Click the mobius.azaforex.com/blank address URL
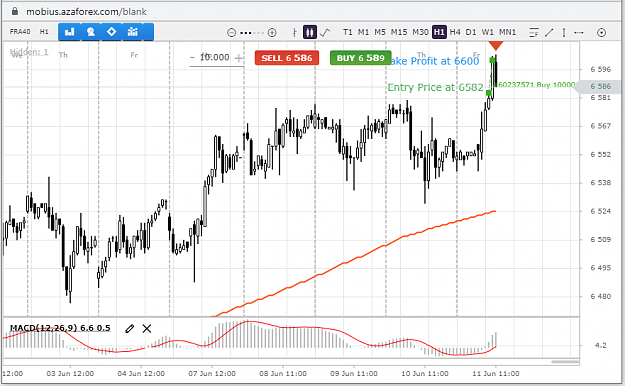This screenshot has width=625, height=386. [86, 12]
